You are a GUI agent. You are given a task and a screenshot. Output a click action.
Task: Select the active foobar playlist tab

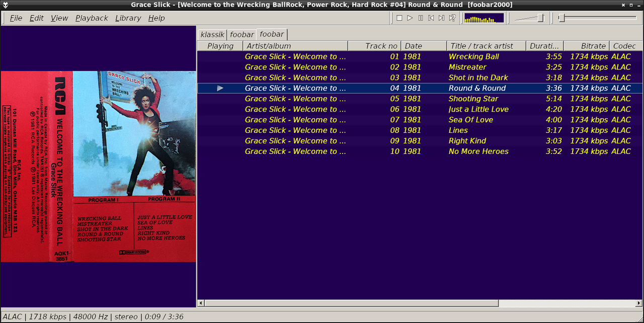pos(272,34)
